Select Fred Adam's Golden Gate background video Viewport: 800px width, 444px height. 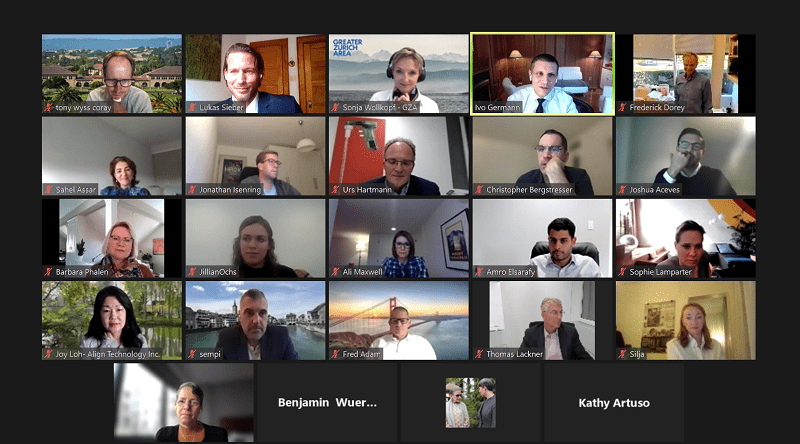click(398, 320)
